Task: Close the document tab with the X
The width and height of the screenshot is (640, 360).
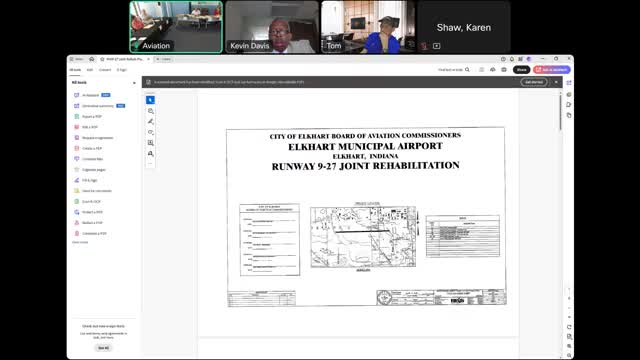Action: (148, 59)
